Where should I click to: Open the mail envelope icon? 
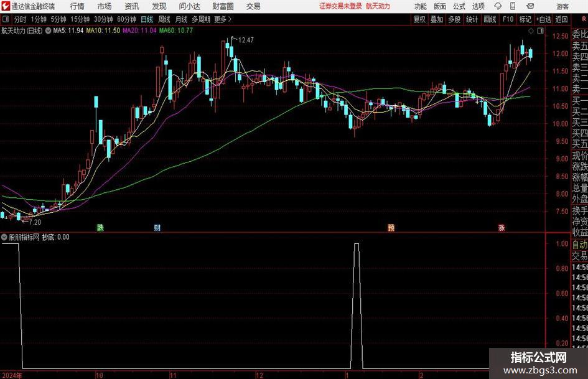[530, 6]
